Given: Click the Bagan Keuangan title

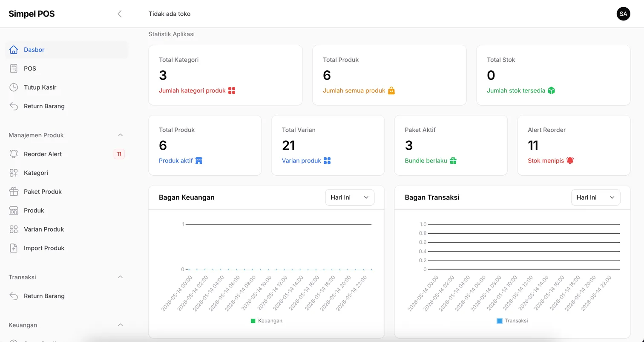Looking at the screenshot, I should (x=187, y=197).
